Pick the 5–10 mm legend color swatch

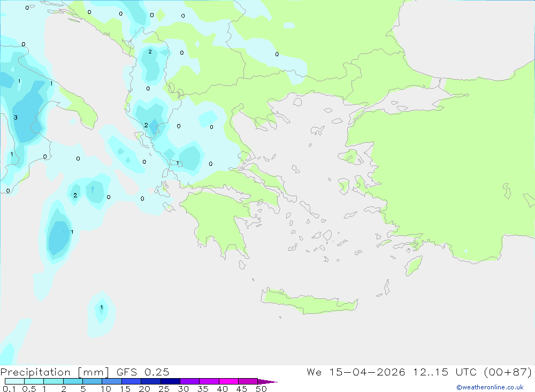[x=92, y=381]
